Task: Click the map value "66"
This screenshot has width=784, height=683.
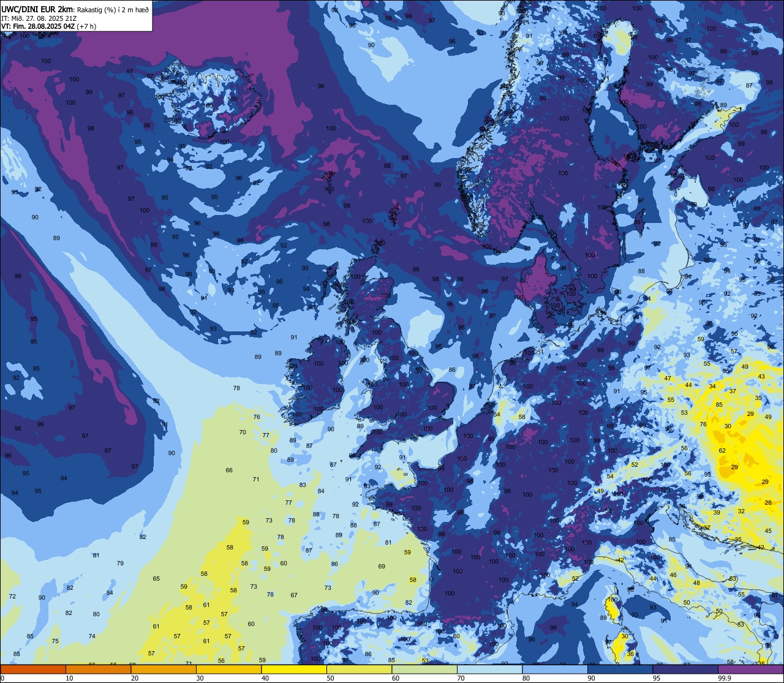Action: click(x=229, y=470)
